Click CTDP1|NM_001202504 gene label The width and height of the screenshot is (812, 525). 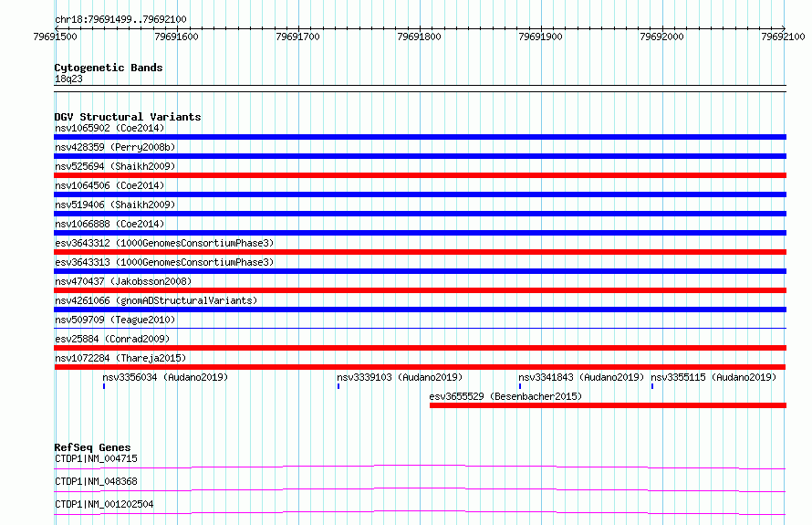[x=104, y=504]
